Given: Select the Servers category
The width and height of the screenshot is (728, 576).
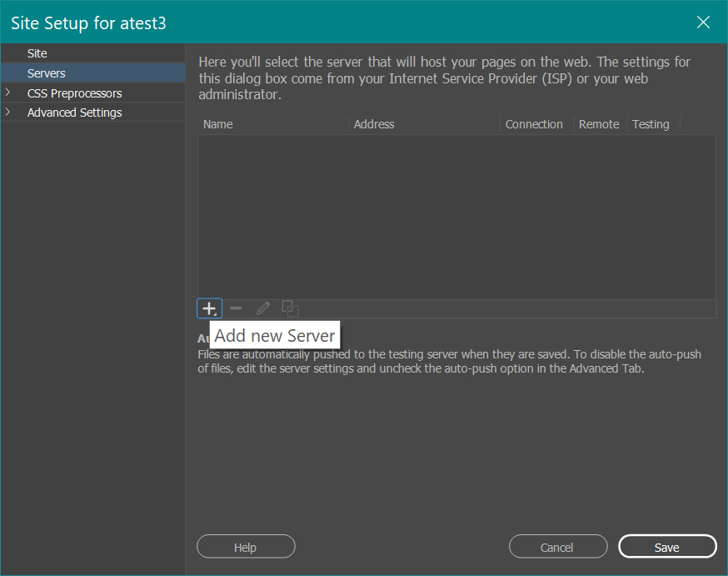Looking at the screenshot, I should click(x=47, y=73).
